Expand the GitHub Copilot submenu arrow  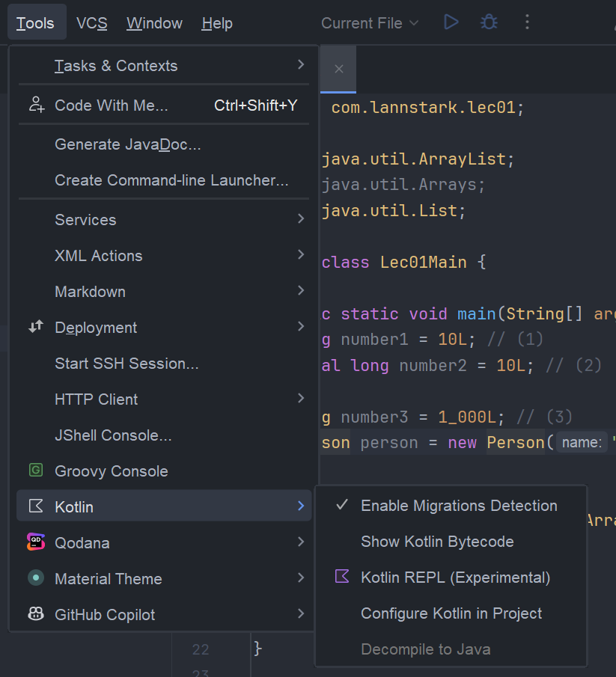301,613
